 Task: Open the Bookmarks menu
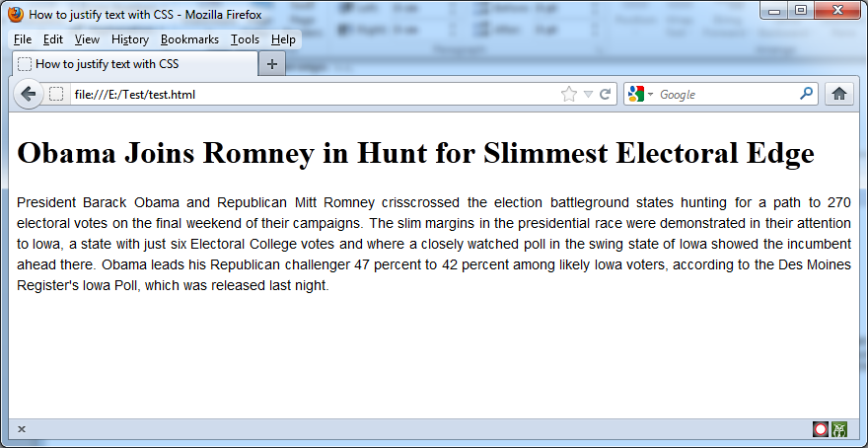[189, 39]
